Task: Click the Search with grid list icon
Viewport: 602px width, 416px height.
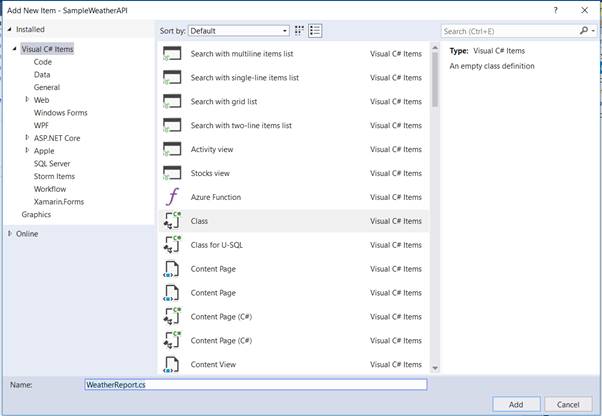Action: [x=171, y=101]
